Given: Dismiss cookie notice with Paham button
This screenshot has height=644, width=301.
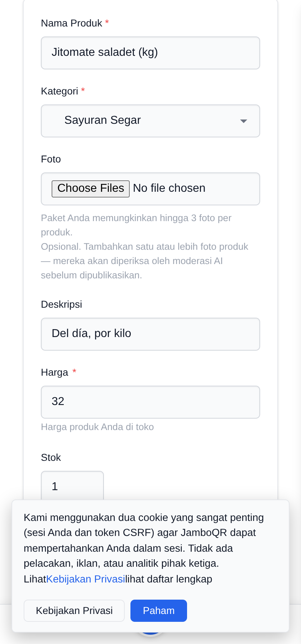Looking at the screenshot, I should (159, 611).
